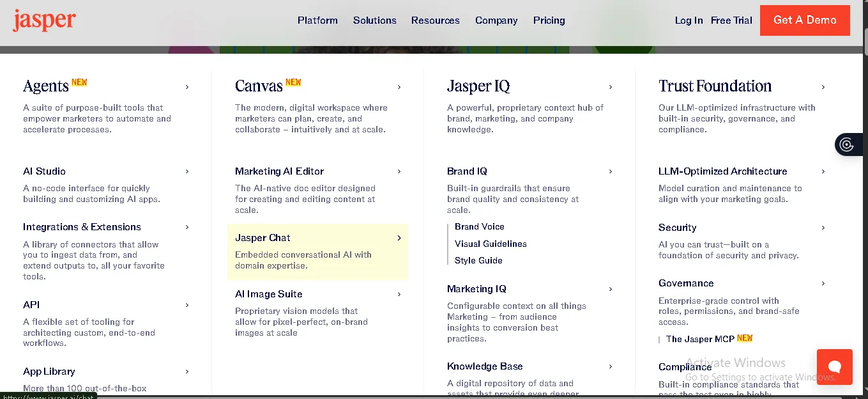This screenshot has height=399, width=868.
Task: Click the chevron next to AI Image Suite
Action: coord(399,294)
